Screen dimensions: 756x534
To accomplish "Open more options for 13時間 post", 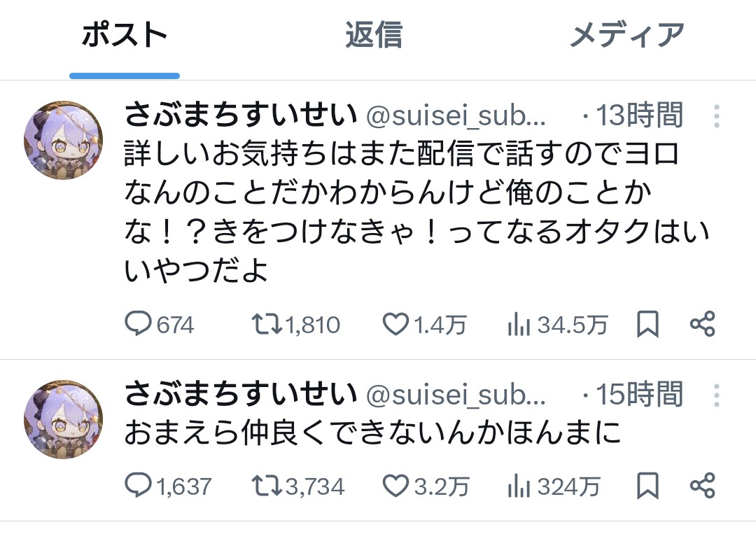I will pyautogui.click(x=716, y=116).
